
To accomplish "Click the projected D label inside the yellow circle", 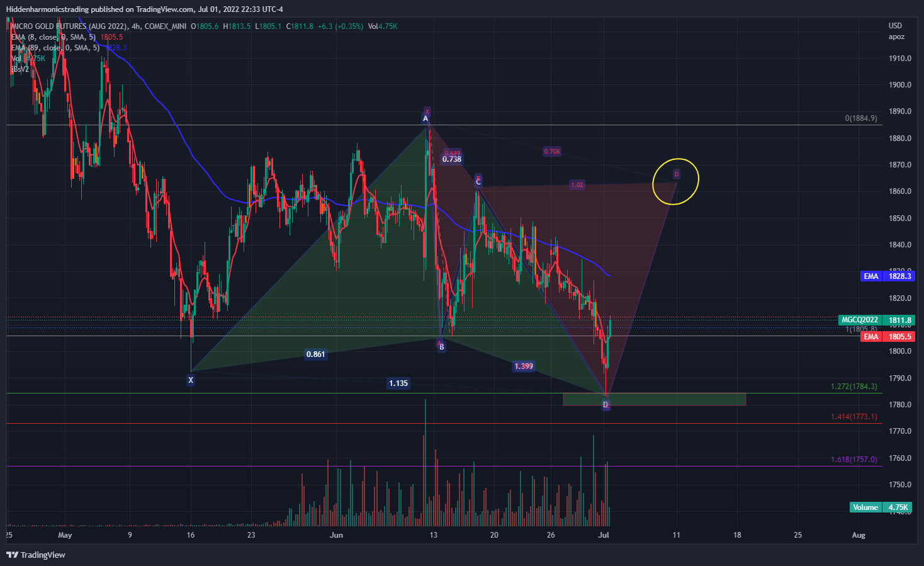I will [x=677, y=174].
